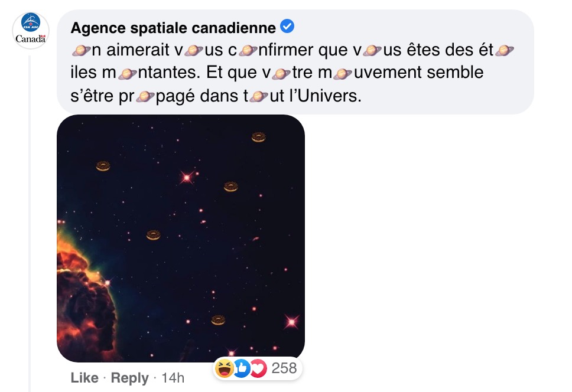The image size is (572, 392).
Task: Click the red heart Love reaction icon
Action: [258, 369]
